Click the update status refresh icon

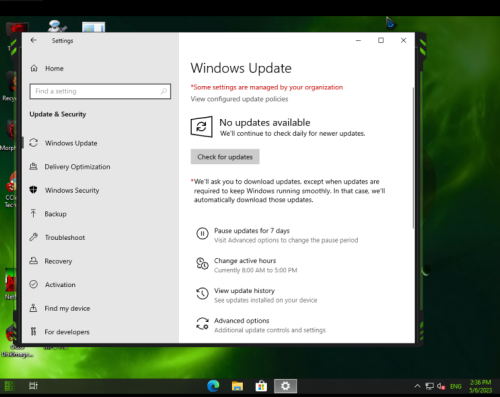(202, 127)
